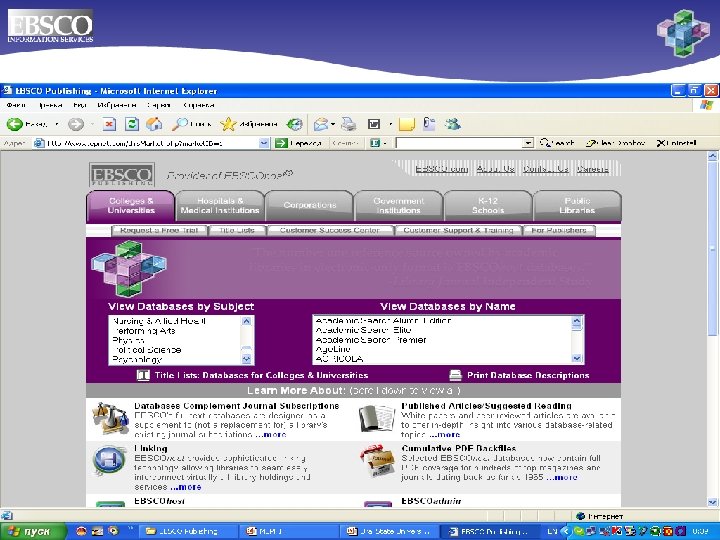The height and width of the screenshot is (540, 720).
Task: Open the Mail icon dropdown arrow
Action: point(332,124)
